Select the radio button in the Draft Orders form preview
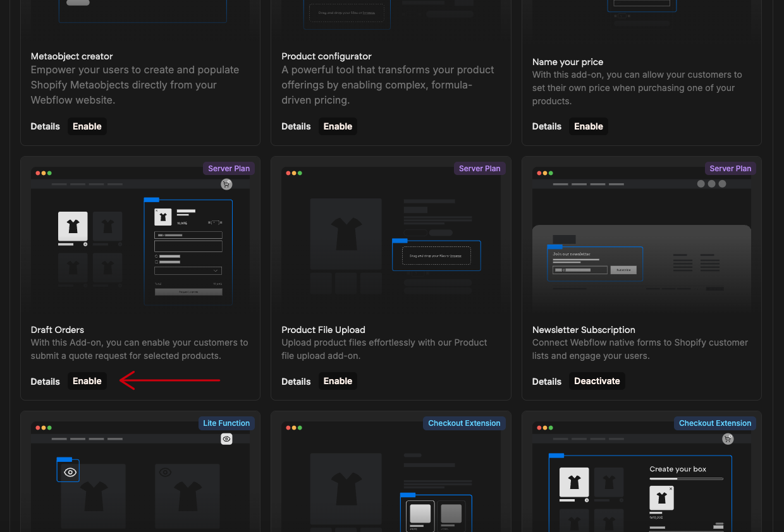 tap(156, 257)
